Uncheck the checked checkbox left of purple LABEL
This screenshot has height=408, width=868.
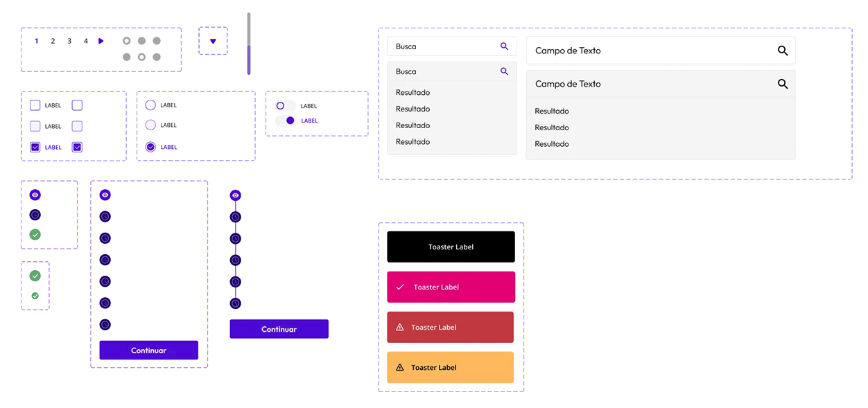[35, 147]
